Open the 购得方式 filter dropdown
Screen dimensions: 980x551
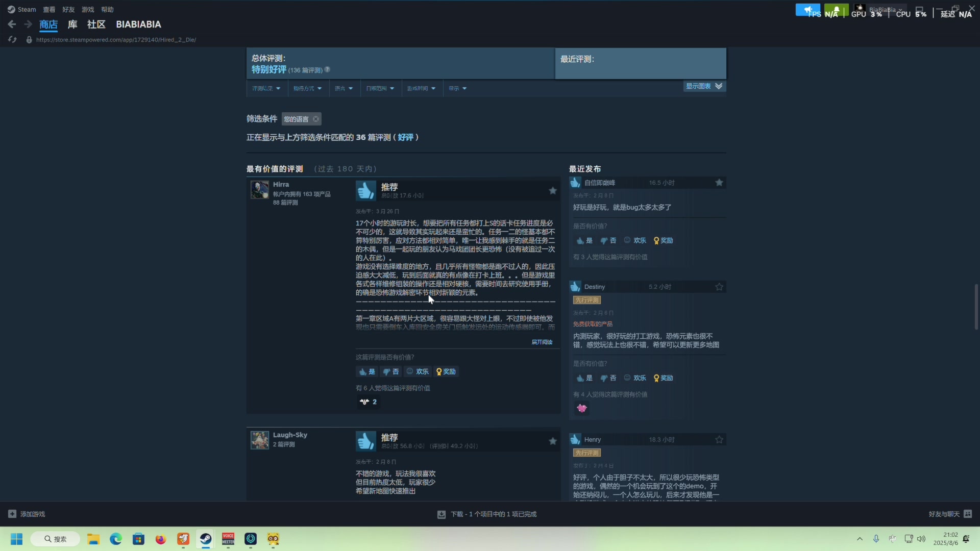point(307,88)
